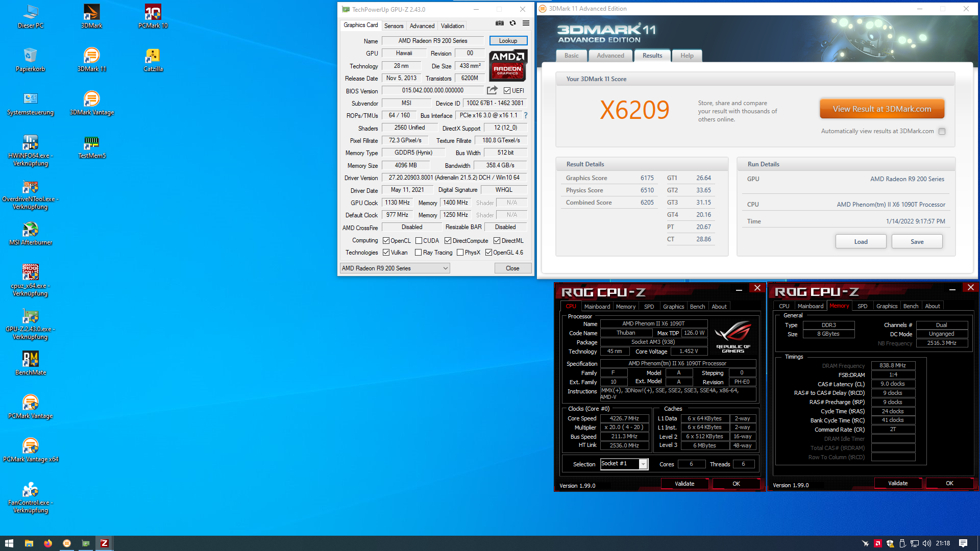Open HWiNFO64.exe shortcut icon

point(31,150)
